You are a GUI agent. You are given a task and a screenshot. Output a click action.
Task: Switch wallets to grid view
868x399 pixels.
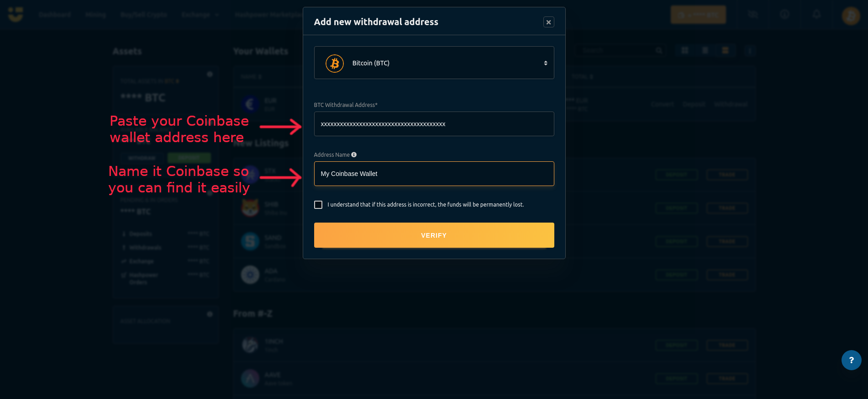coord(685,50)
